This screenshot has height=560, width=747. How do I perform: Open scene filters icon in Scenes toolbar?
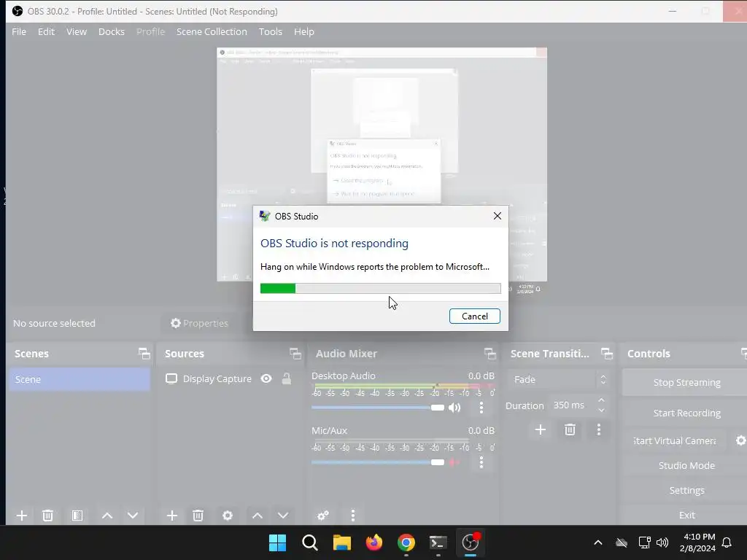click(x=77, y=516)
